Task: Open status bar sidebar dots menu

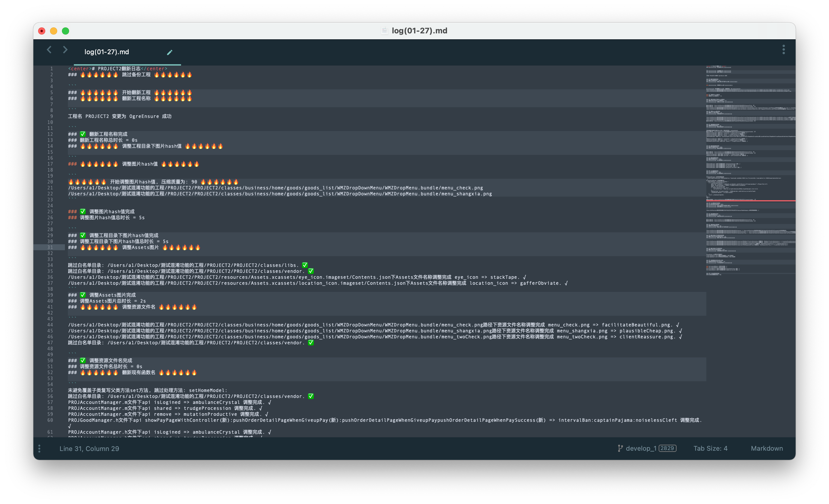Action: [39, 449]
